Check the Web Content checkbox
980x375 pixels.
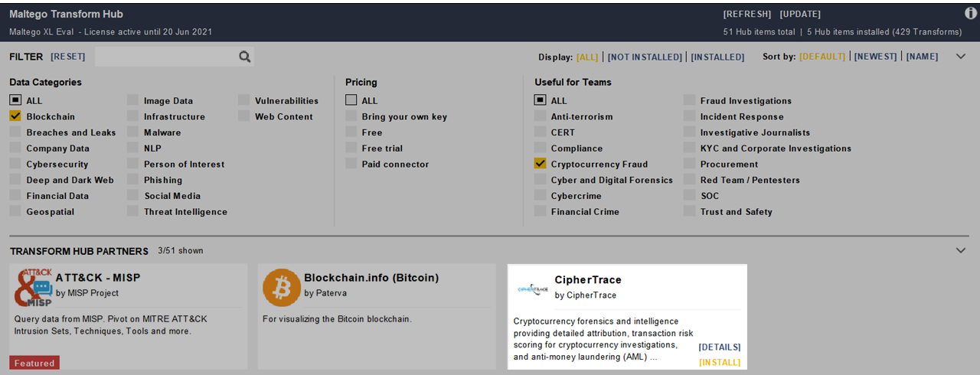click(243, 116)
